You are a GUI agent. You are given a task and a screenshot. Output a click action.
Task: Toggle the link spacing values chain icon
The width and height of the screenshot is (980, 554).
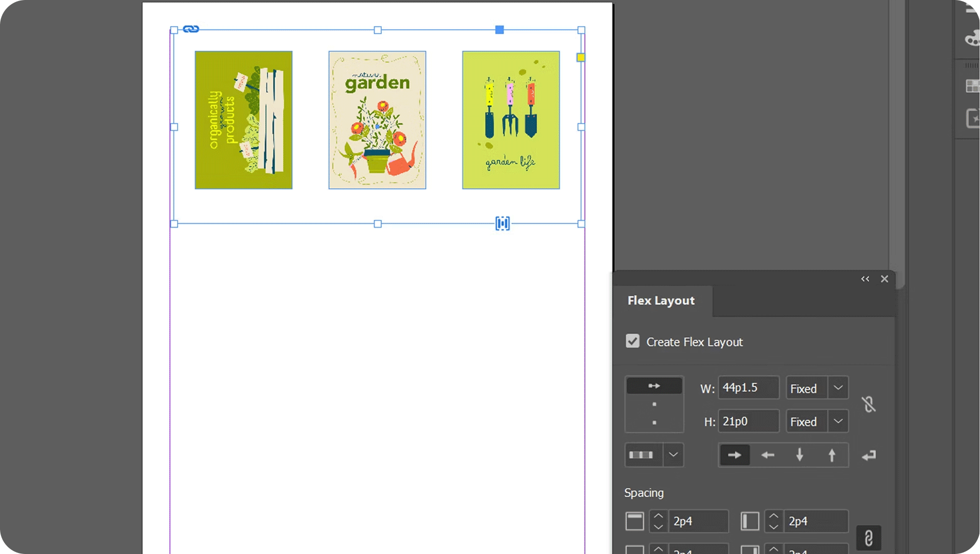pyautogui.click(x=869, y=538)
